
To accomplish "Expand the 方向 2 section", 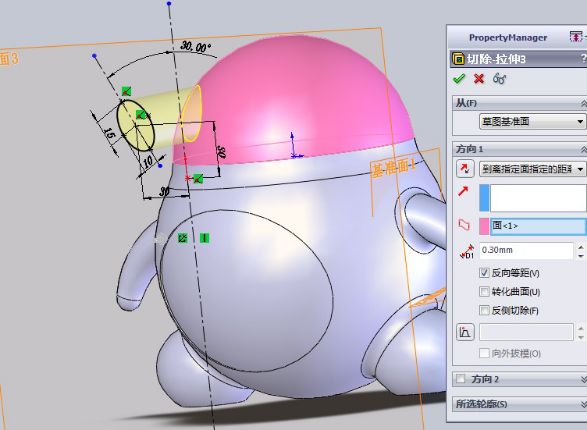I will coord(583,379).
